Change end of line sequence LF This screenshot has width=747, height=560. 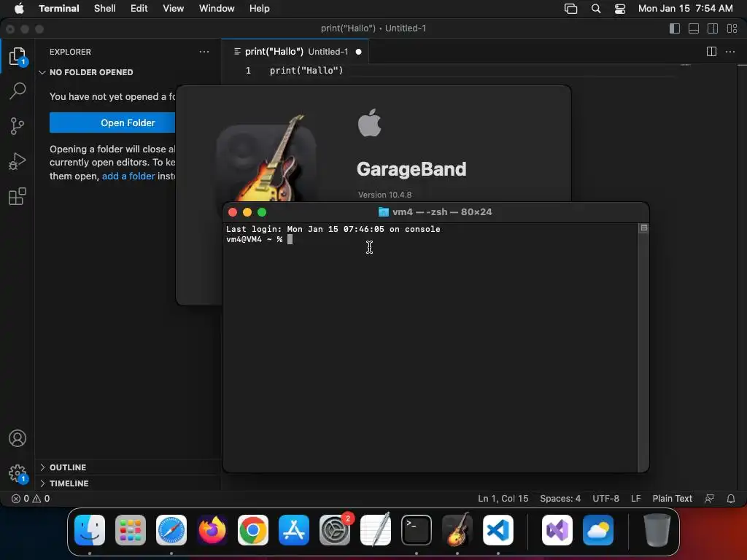tap(635, 499)
